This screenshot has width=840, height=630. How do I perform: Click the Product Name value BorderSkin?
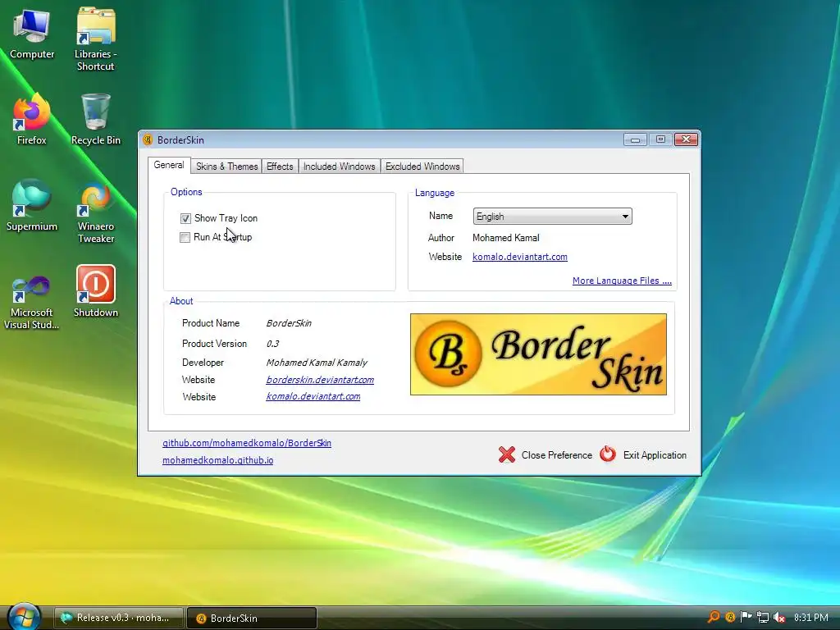[289, 323]
